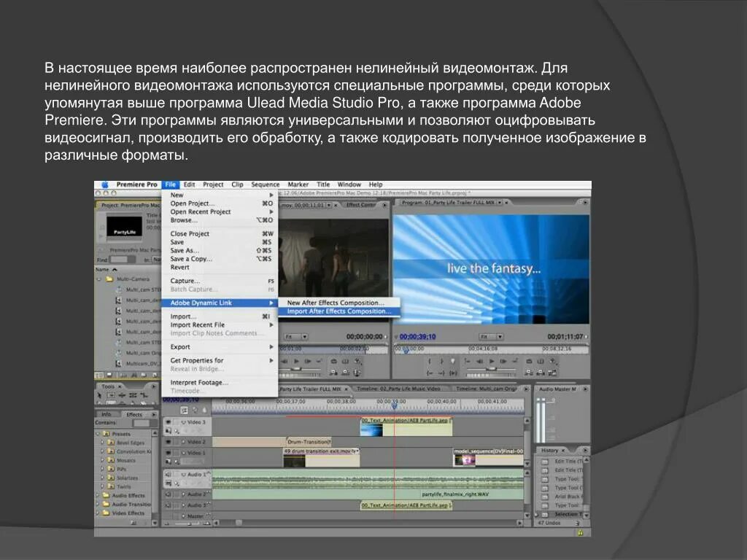This screenshot has height=560, width=747.
Task: Toggle the timeline Snap icon
Action: [x=185, y=410]
